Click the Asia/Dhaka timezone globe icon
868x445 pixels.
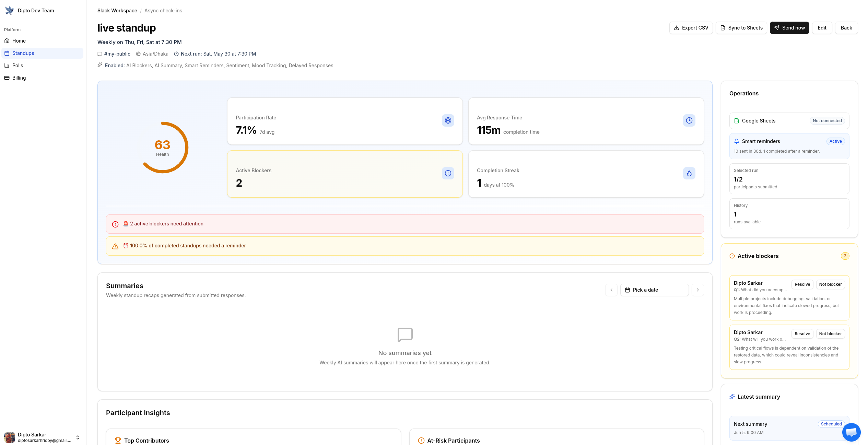click(x=138, y=54)
